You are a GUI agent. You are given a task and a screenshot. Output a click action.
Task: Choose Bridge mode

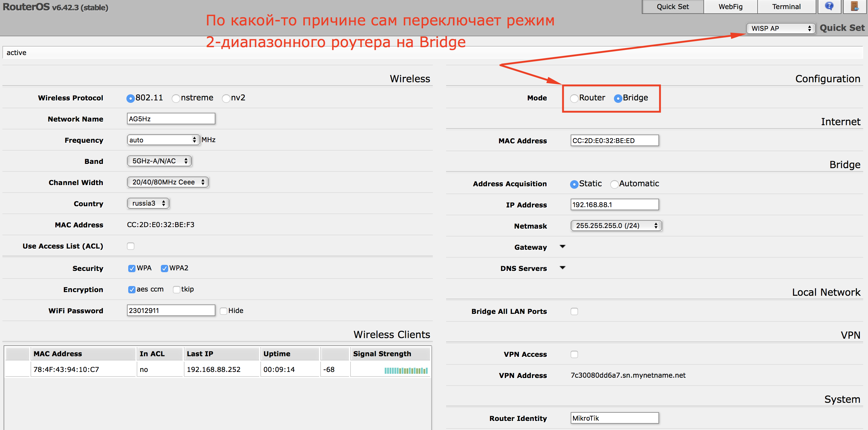pyautogui.click(x=618, y=98)
